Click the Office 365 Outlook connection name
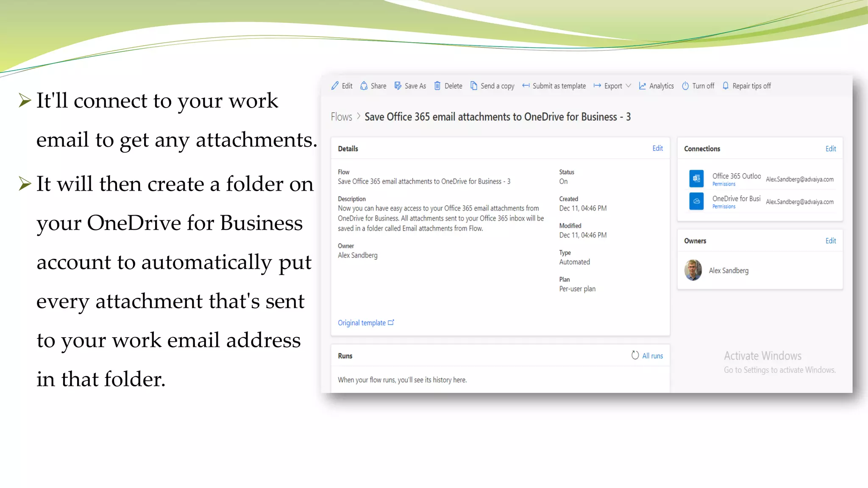 (x=736, y=176)
